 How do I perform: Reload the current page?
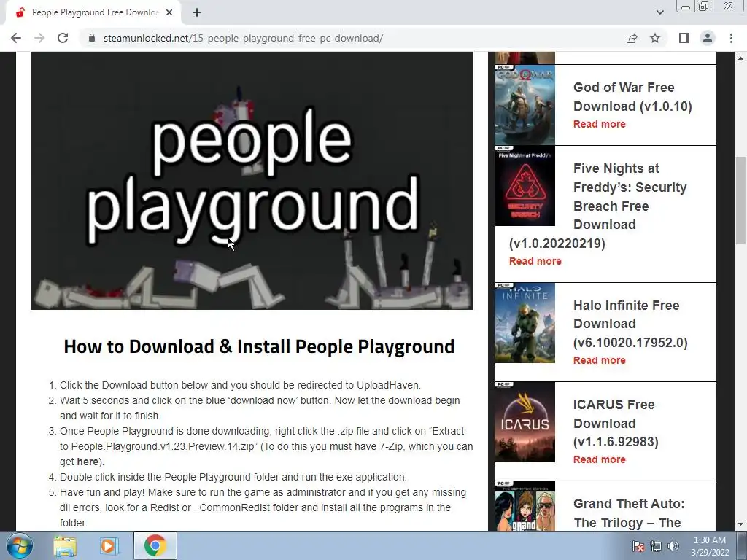tap(63, 38)
